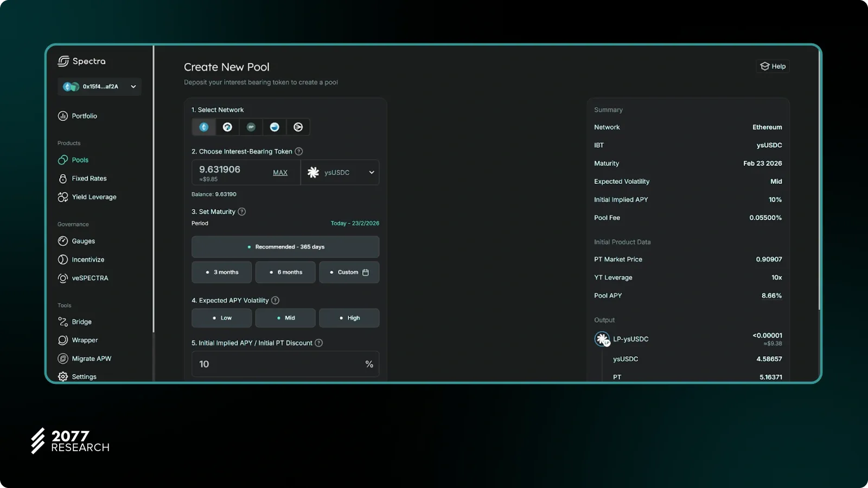Viewport: 868px width, 488px height.
Task: Choose the 3 months maturity option
Action: [x=221, y=272]
